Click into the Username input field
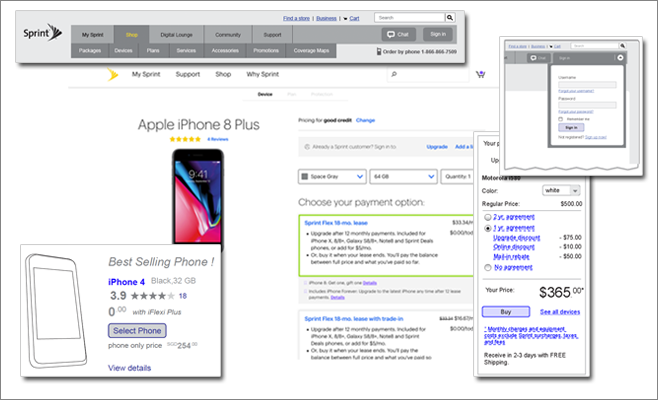658x400 pixels. point(587,84)
